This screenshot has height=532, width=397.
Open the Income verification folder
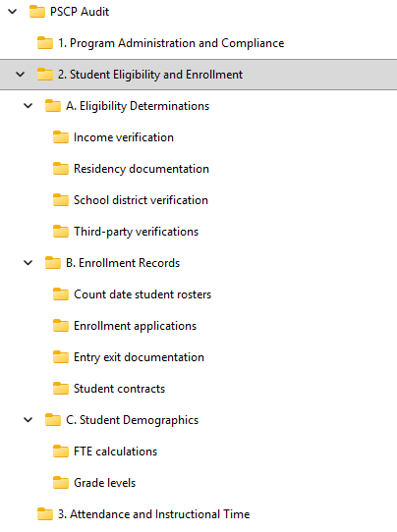(124, 137)
